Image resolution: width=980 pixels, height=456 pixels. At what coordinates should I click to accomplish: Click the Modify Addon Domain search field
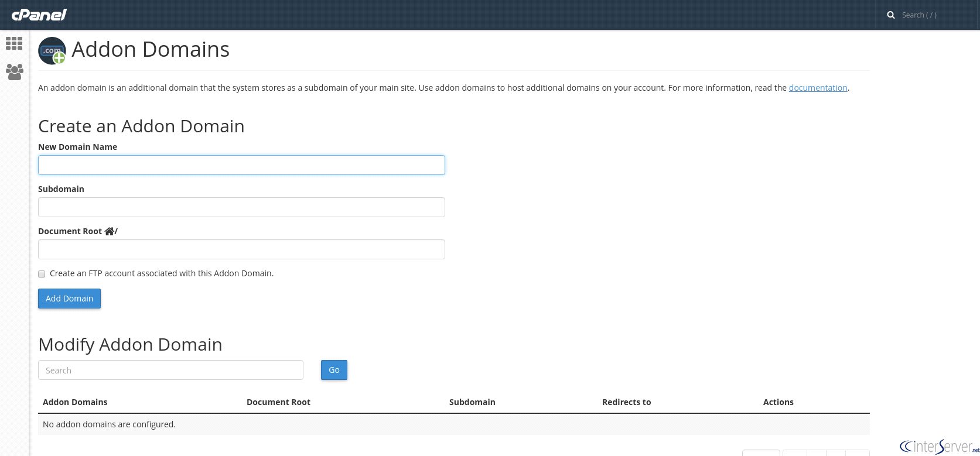tap(170, 370)
